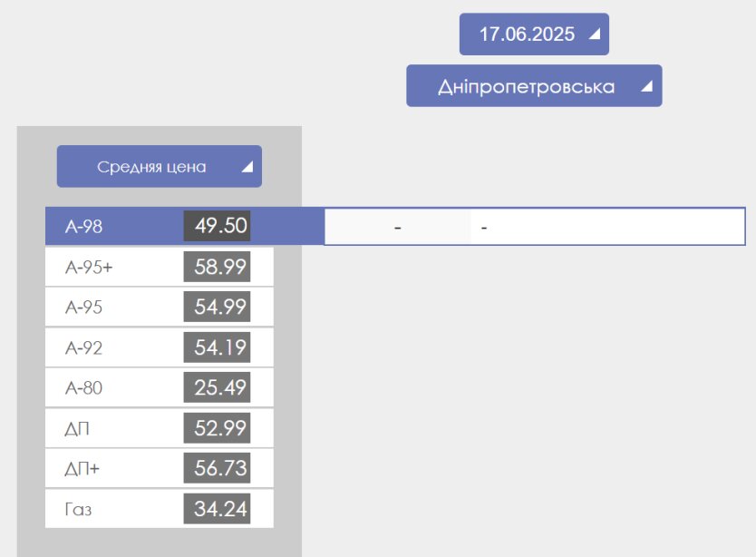Click the 34.24 gas price value
Image resolution: width=756 pixels, height=557 pixels.
(217, 508)
